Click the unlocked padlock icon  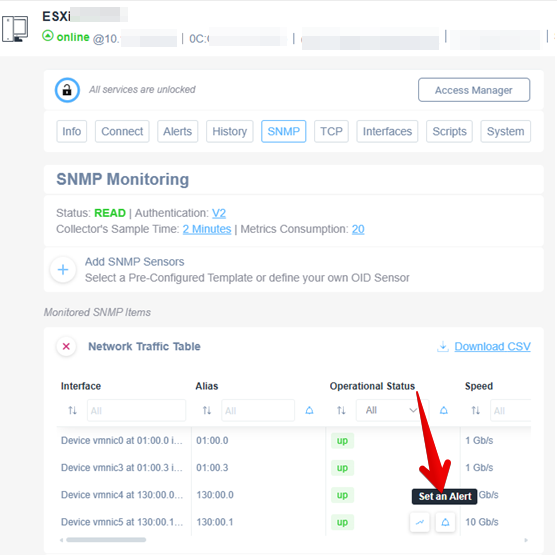click(x=67, y=90)
